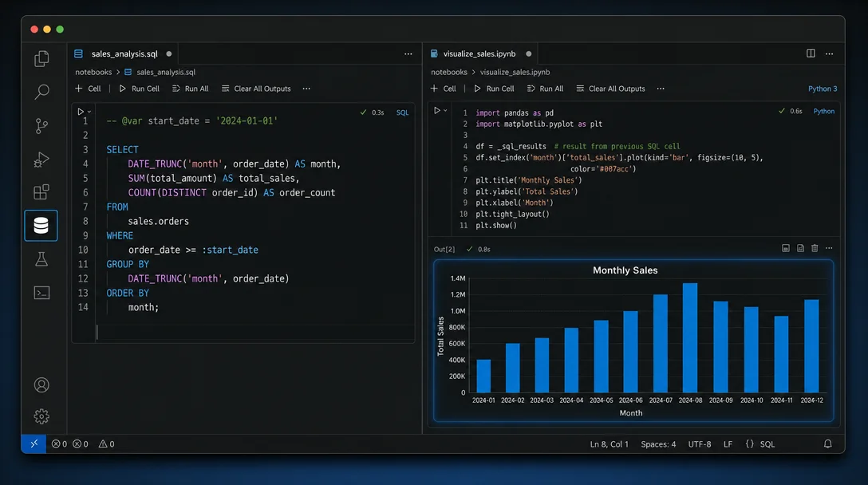This screenshot has width=868, height=485.
Task: Change UTF-8 encoding in status bar
Action: click(700, 444)
